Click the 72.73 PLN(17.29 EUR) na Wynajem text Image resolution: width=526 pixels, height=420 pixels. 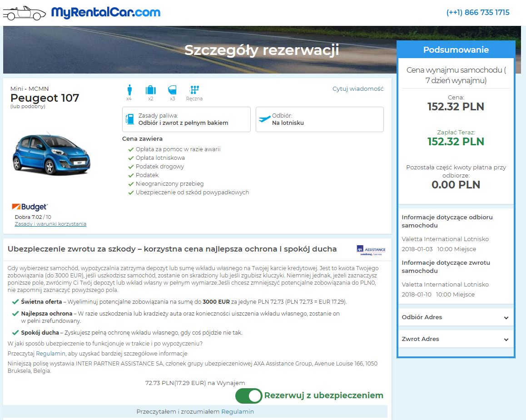(195, 383)
